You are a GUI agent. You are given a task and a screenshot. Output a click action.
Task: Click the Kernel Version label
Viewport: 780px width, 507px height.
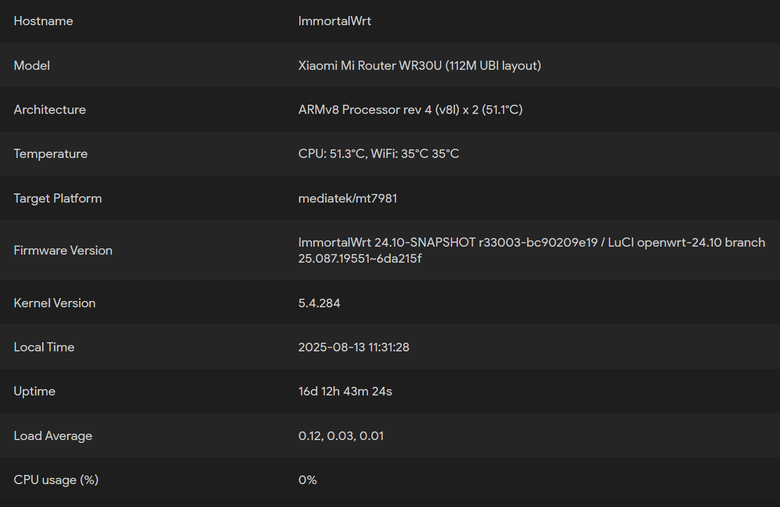click(x=55, y=303)
